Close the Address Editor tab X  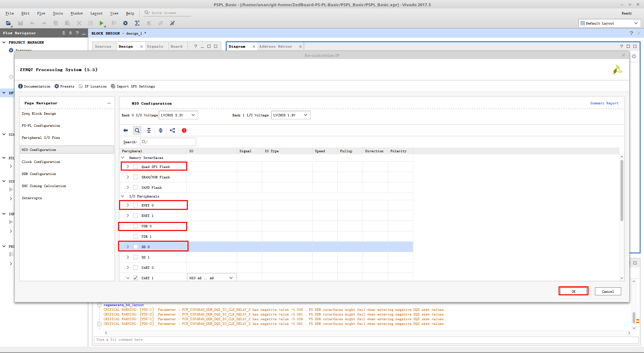click(x=301, y=47)
